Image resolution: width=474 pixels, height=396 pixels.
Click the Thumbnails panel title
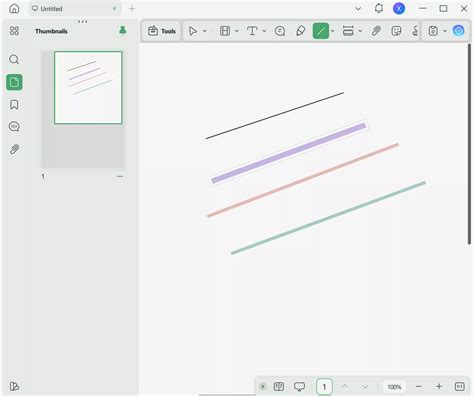pyautogui.click(x=51, y=31)
